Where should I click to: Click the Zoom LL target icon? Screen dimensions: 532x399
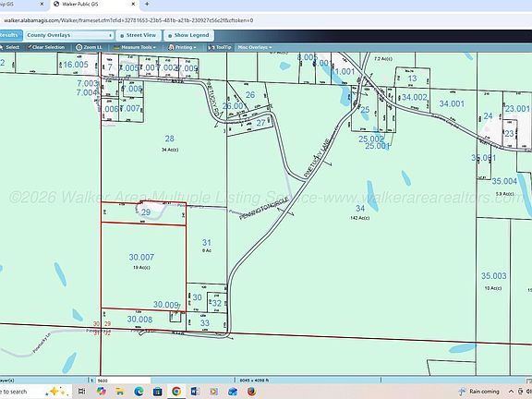(x=79, y=47)
